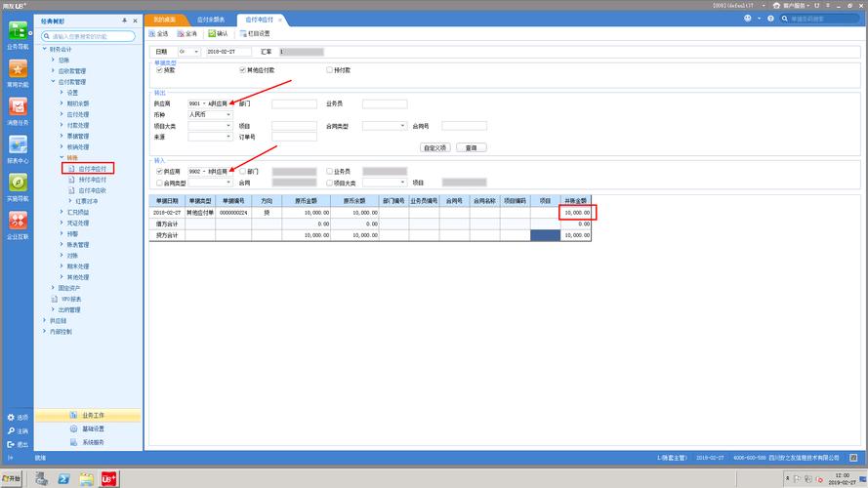
Task: Click the 自定义项 button
Action: (435, 147)
